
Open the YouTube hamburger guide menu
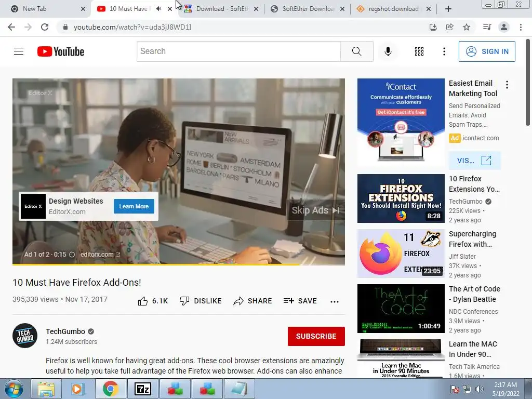coord(19,51)
